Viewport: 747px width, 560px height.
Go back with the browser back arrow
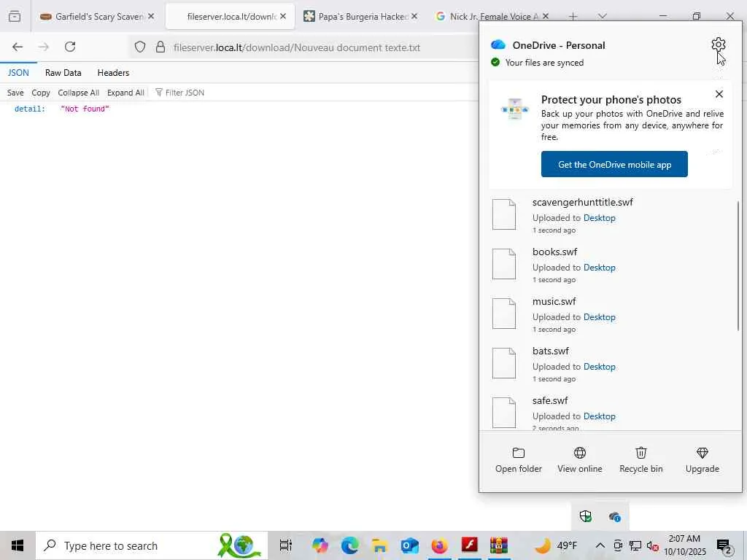click(x=18, y=47)
